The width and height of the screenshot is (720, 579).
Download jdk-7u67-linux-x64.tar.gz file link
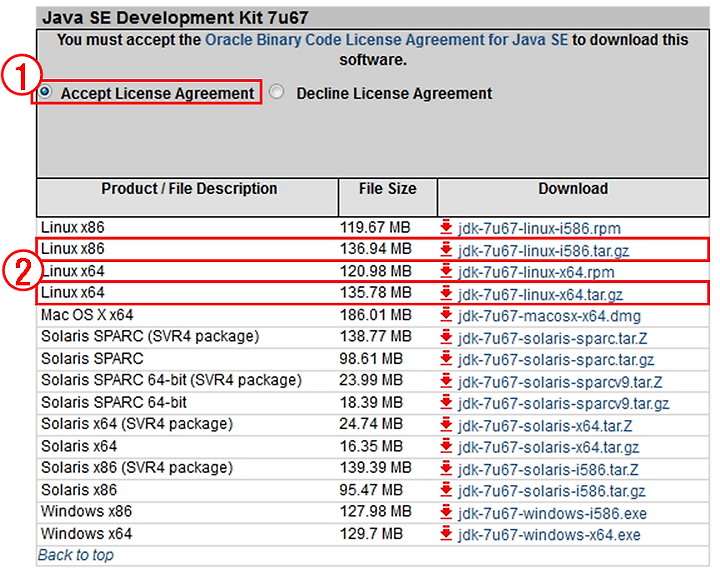540,294
